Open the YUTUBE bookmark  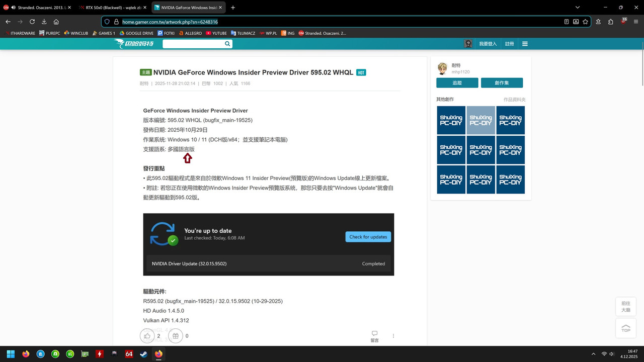216,33
